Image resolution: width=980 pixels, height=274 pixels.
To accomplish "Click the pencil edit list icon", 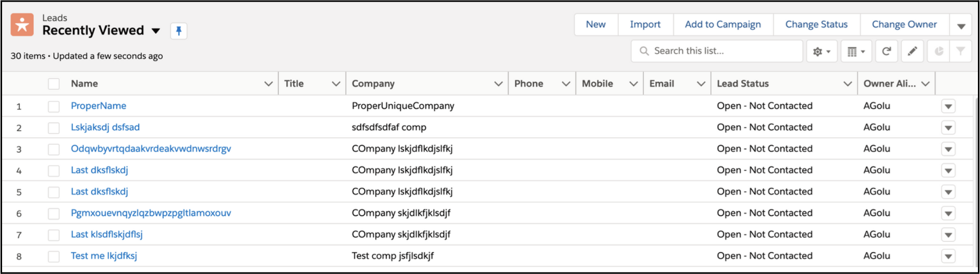I will pyautogui.click(x=912, y=51).
